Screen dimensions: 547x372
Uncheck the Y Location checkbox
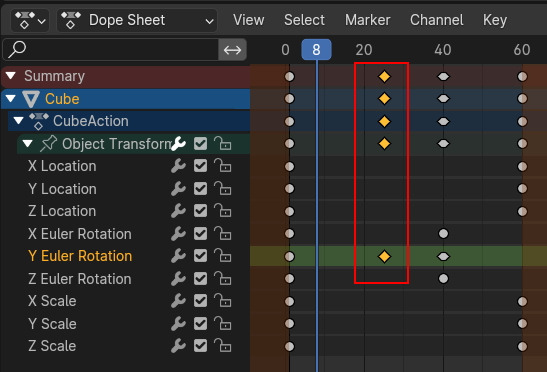point(200,189)
